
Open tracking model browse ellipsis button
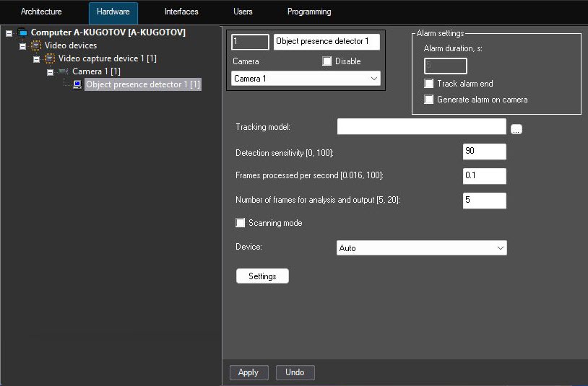pyautogui.click(x=516, y=129)
